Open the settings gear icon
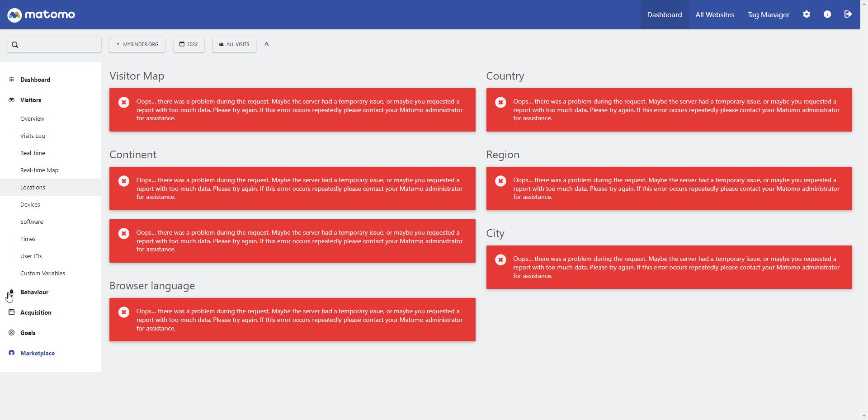Screen dimensions: 868x420 [x=807, y=14]
